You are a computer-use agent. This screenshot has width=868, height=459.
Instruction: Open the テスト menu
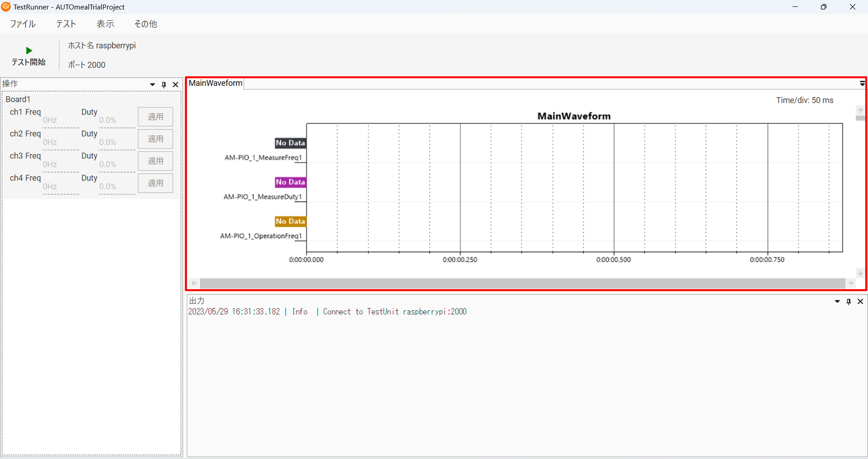(x=66, y=24)
